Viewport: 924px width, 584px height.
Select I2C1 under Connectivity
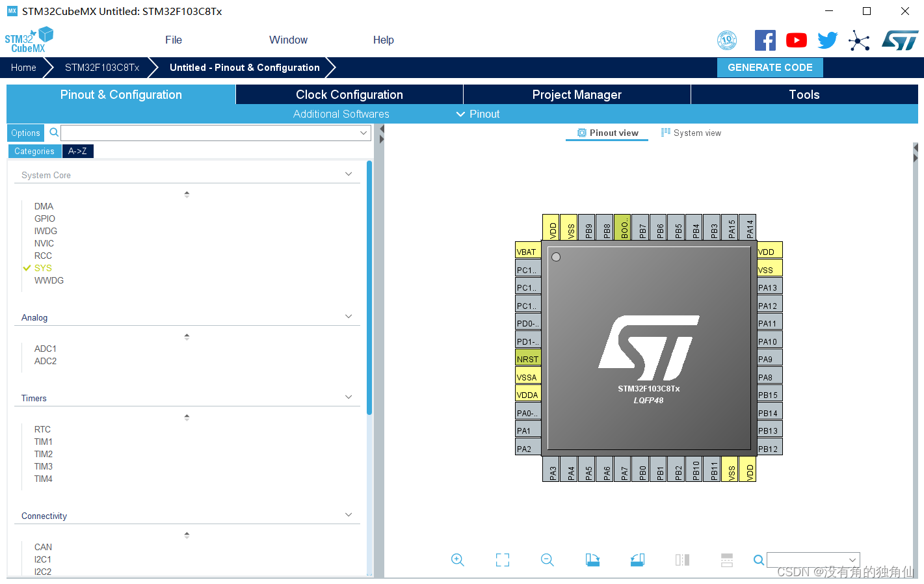pyautogui.click(x=43, y=559)
